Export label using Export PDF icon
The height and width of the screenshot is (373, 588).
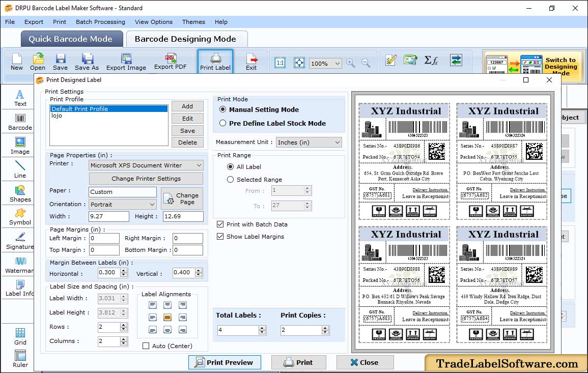point(170,62)
